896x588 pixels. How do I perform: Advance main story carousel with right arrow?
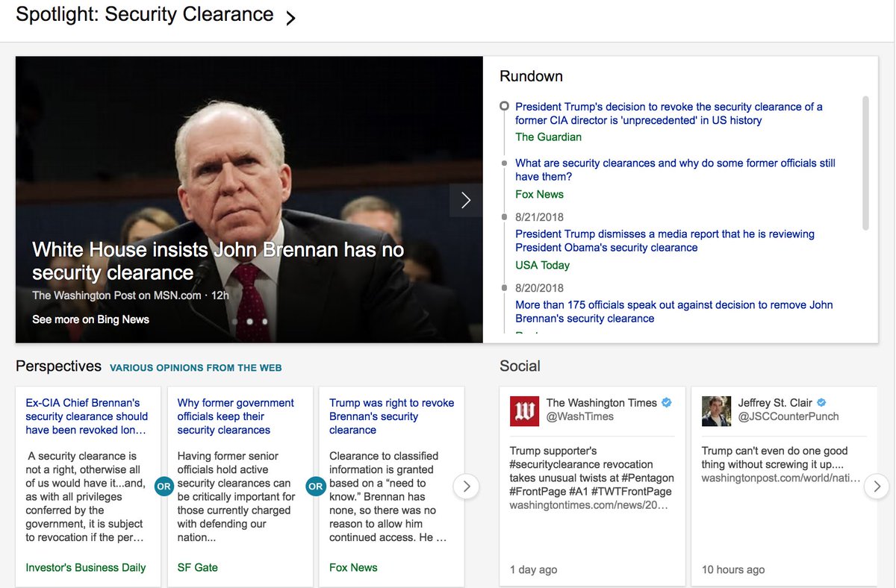466,200
